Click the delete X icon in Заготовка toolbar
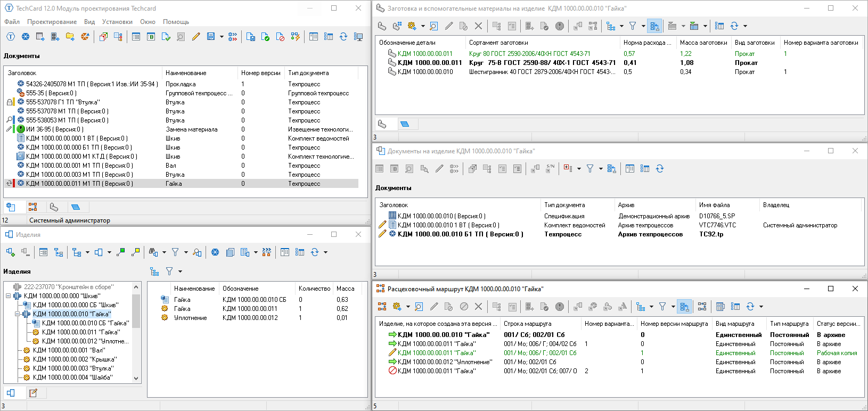The height and width of the screenshot is (411, 868). (x=478, y=26)
